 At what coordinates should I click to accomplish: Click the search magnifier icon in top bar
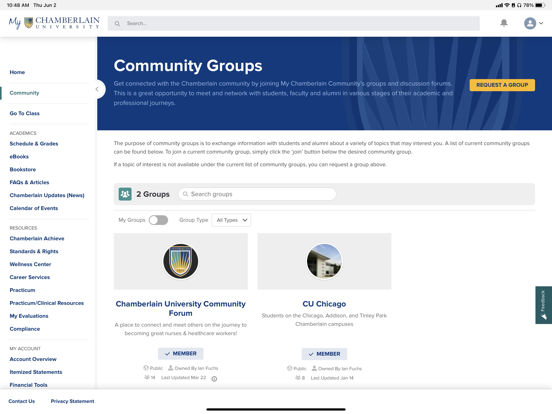click(117, 24)
